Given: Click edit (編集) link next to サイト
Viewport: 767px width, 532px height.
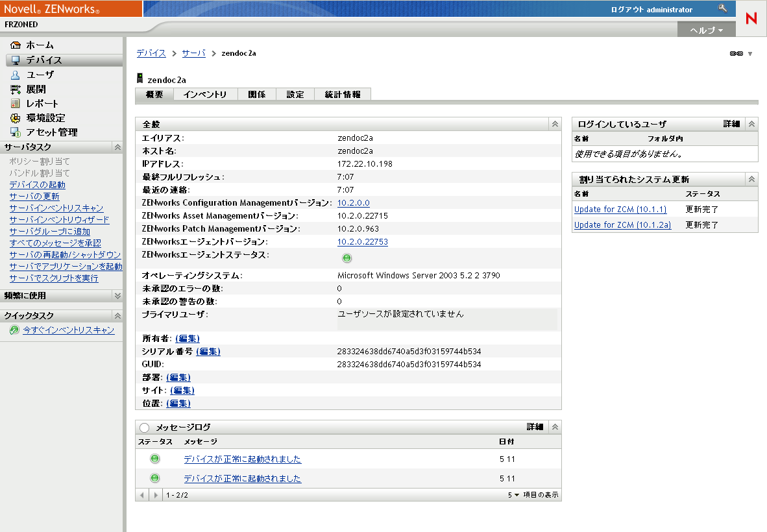Looking at the screenshot, I should click(x=182, y=390).
